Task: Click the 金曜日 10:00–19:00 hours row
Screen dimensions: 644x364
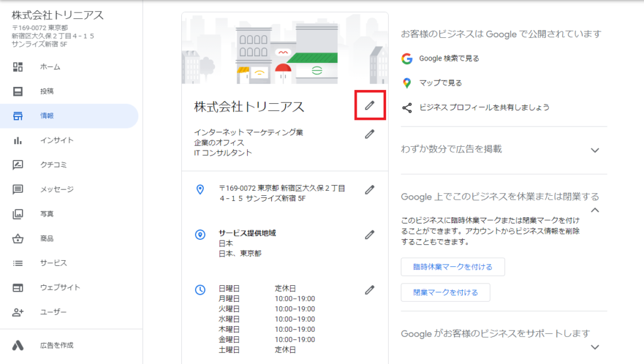Action: tap(267, 339)
